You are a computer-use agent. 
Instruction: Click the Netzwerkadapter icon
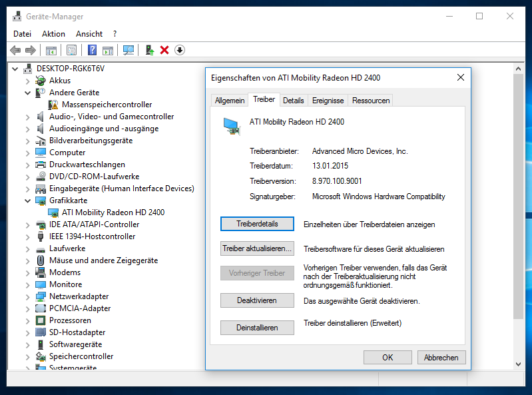pos(41,296)
